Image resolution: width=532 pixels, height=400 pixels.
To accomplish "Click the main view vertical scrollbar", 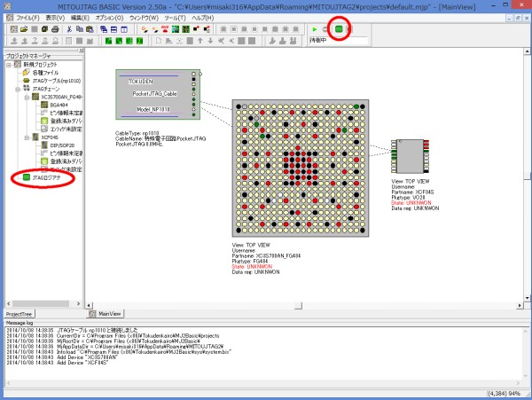I will pos(527,177).
